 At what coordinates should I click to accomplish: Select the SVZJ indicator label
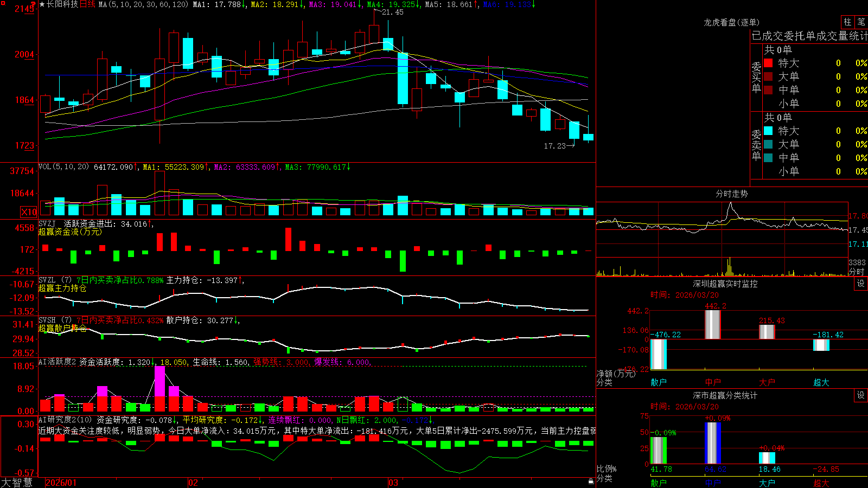coord(47,224)
